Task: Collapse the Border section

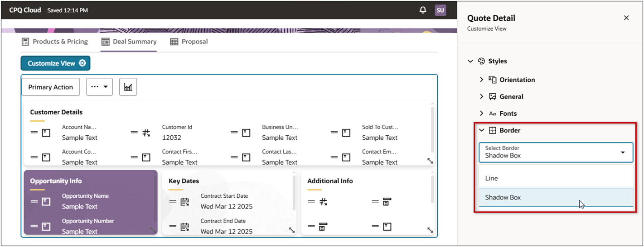Action: pos(481,130)
